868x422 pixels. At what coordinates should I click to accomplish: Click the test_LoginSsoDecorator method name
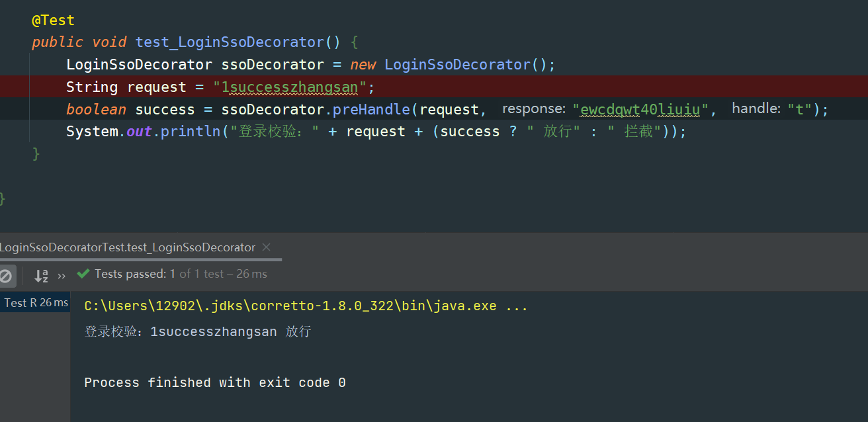229,42
